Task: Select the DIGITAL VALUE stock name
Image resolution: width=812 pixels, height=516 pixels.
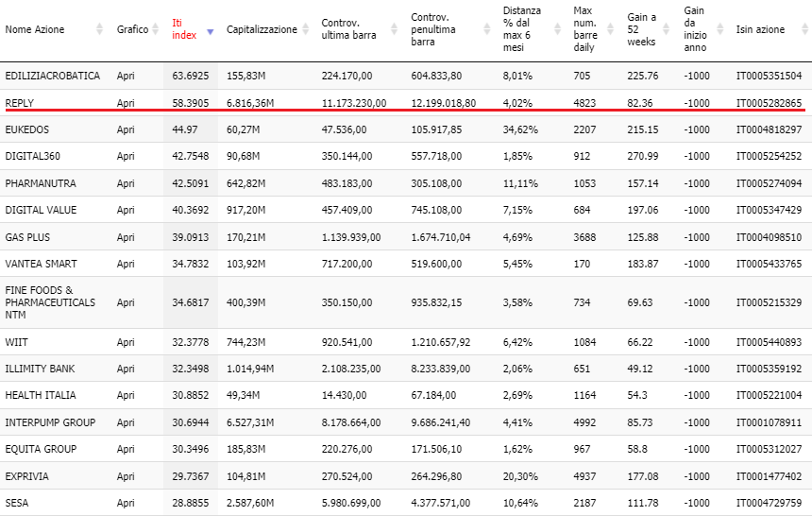Action: (x=41, y=210)
